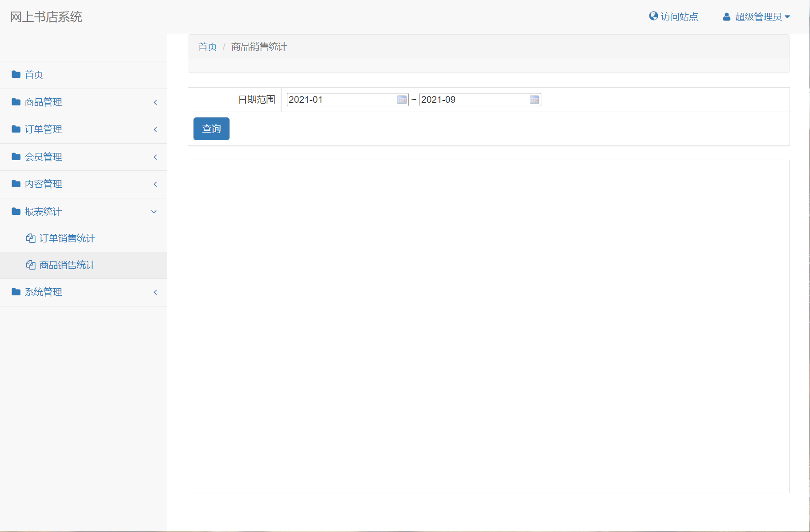The height and width of the screenshot is (532, 810).
Task: Click the folder icon next to 报表统计
Action: pos(16,211)
